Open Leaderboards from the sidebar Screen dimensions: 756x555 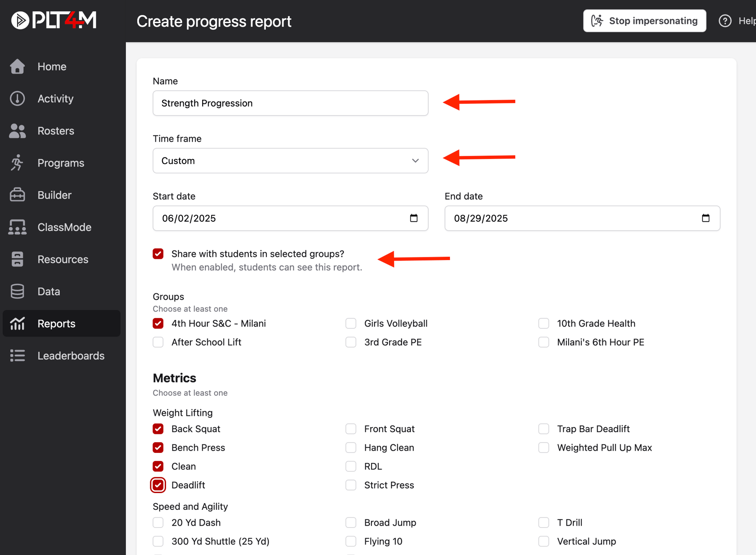tap(61, 355)
